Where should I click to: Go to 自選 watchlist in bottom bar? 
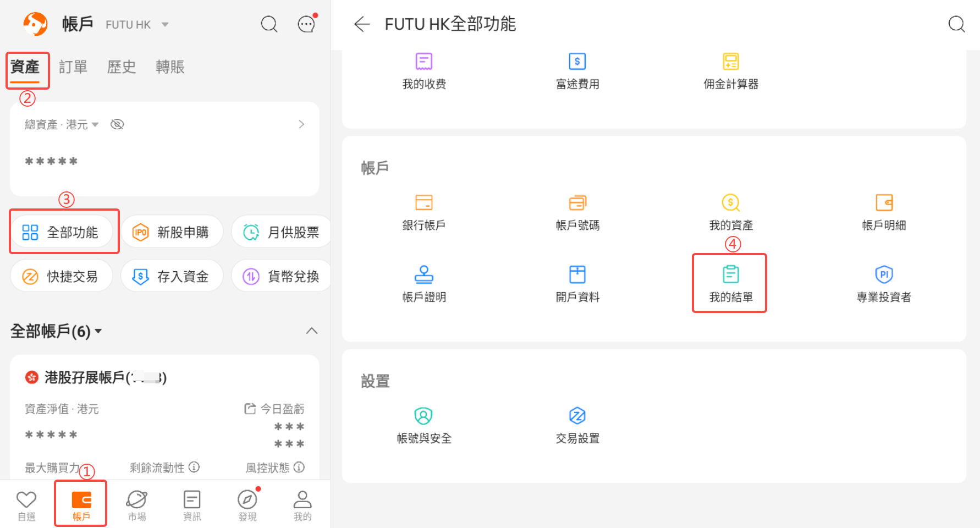pyautogui.click(x=26, y=505)
